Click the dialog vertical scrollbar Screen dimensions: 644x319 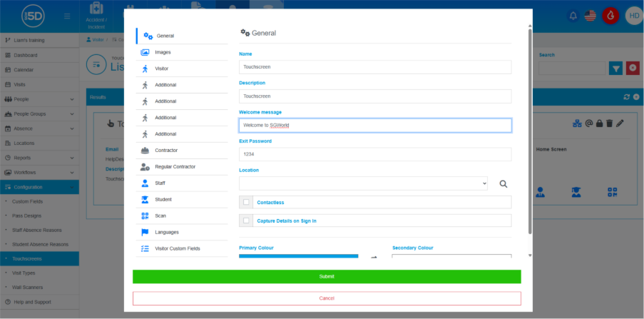click(x=530, y=131)
